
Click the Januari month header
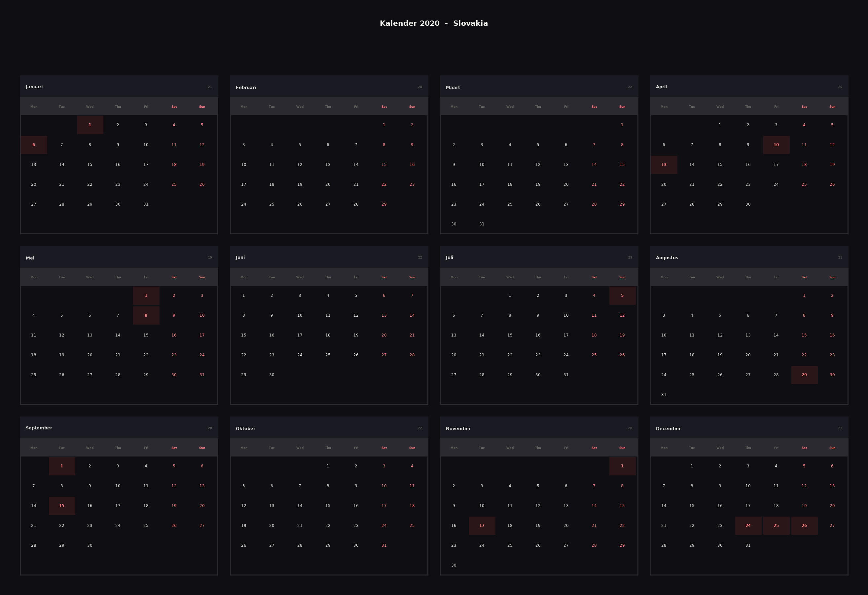(34, 87)
